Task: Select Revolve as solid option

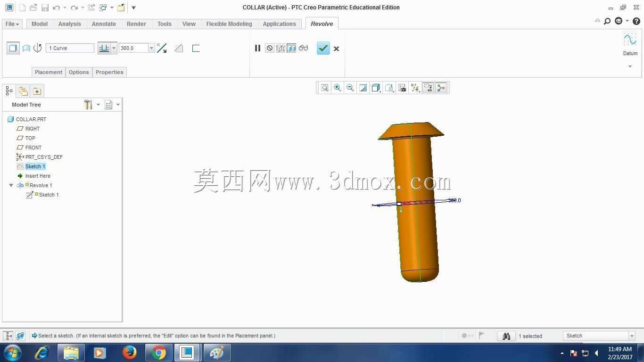Action: (13, 48)
